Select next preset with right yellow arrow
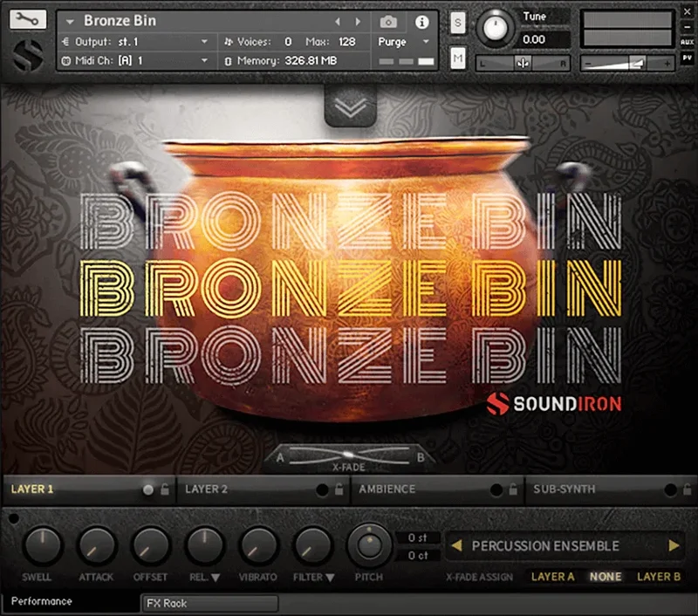698x616 pixels. pyautogui.click(x=674, y=545)
